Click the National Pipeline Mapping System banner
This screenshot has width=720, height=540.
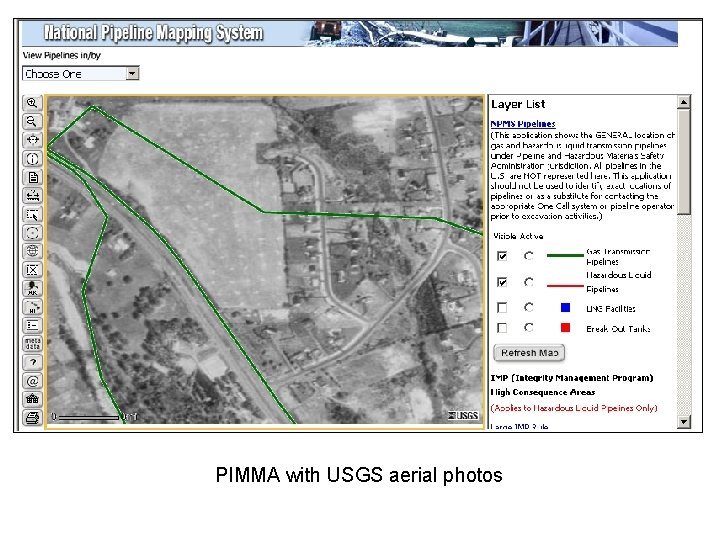click(x=349, y=34)
